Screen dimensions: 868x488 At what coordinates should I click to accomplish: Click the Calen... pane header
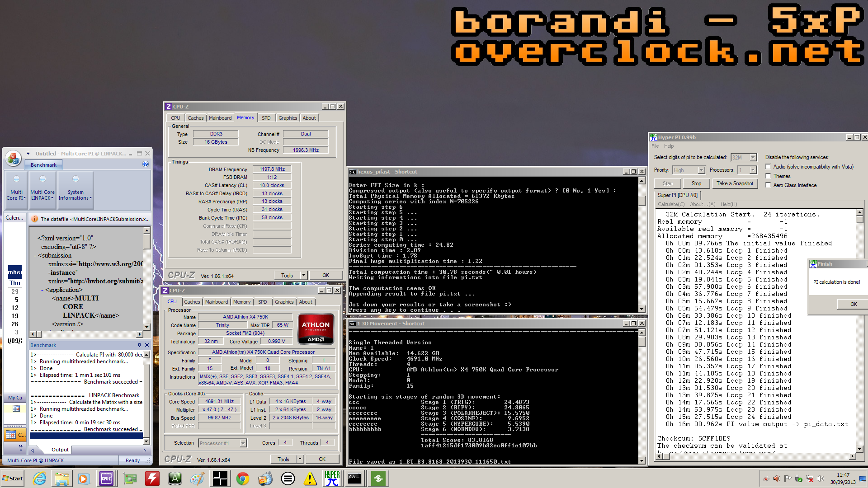[14, 218]
